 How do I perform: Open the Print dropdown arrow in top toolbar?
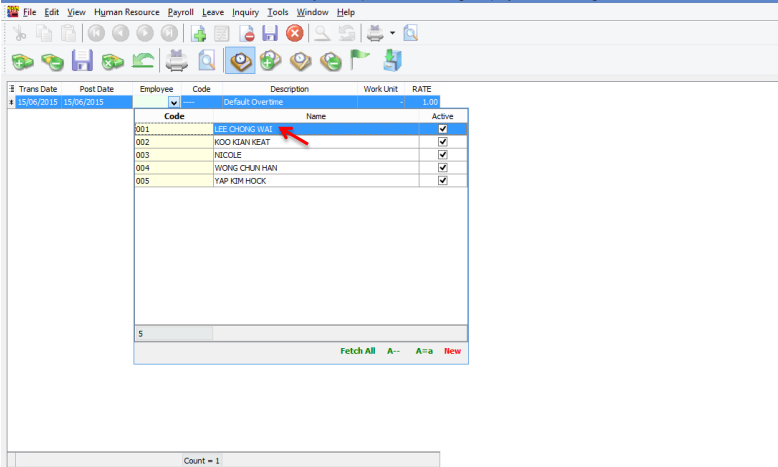392,33
